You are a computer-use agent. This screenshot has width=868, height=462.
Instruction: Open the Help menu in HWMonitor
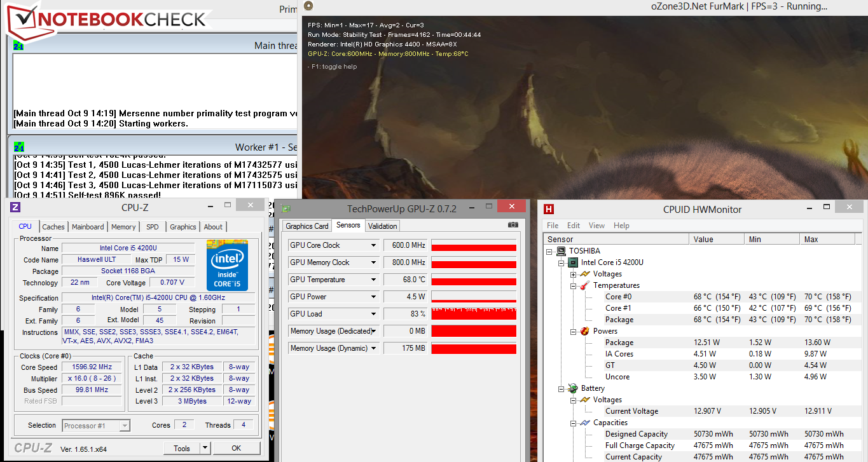(621, 226)
